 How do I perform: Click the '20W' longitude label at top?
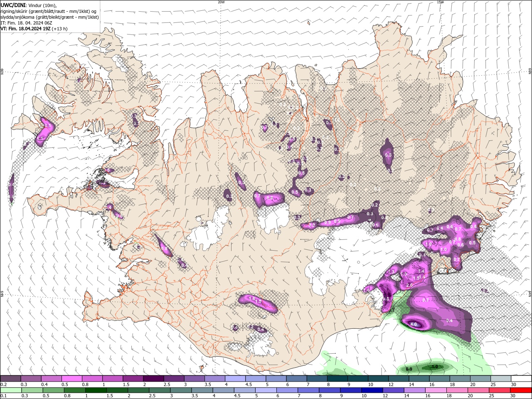[x=221, y=2]
